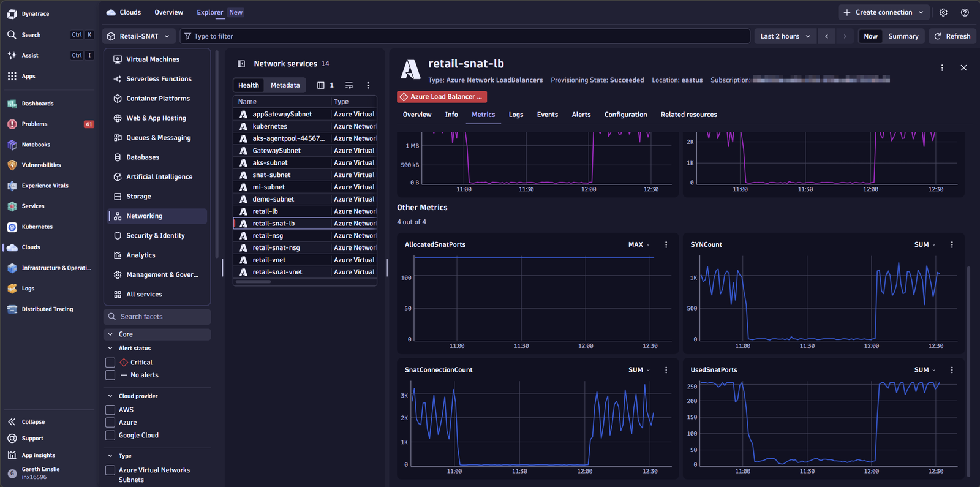Open the Last 2 hours timeframe dropdown
Image resolution: width=980 pixels, height=487 pixels.
coord(785,36)
